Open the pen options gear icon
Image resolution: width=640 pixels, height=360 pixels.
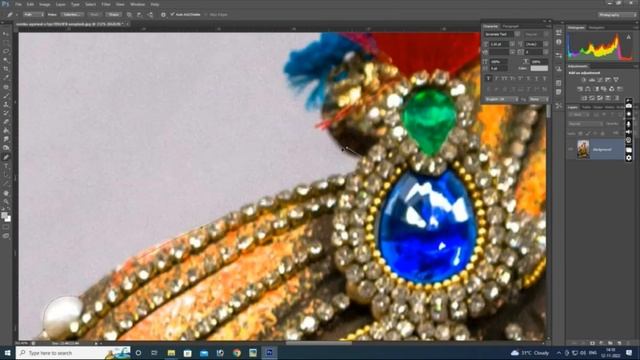(x=163, y=15)
